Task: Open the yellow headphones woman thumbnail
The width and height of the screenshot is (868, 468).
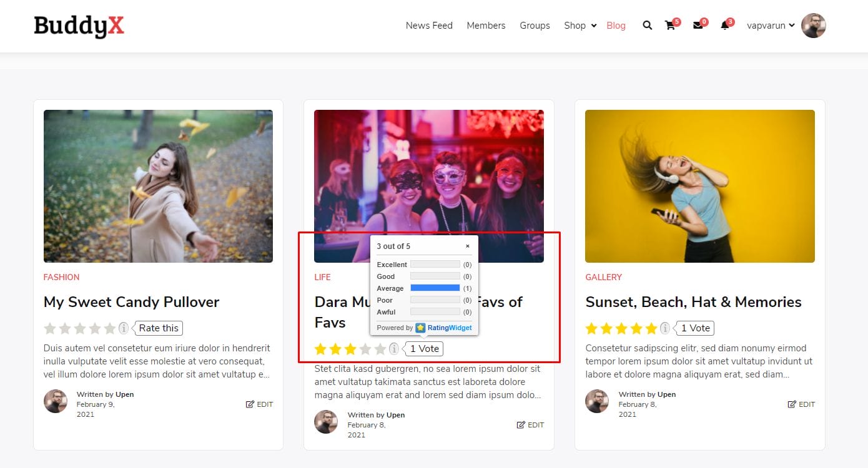Action: pyautogui.click(x=699, y=186)
